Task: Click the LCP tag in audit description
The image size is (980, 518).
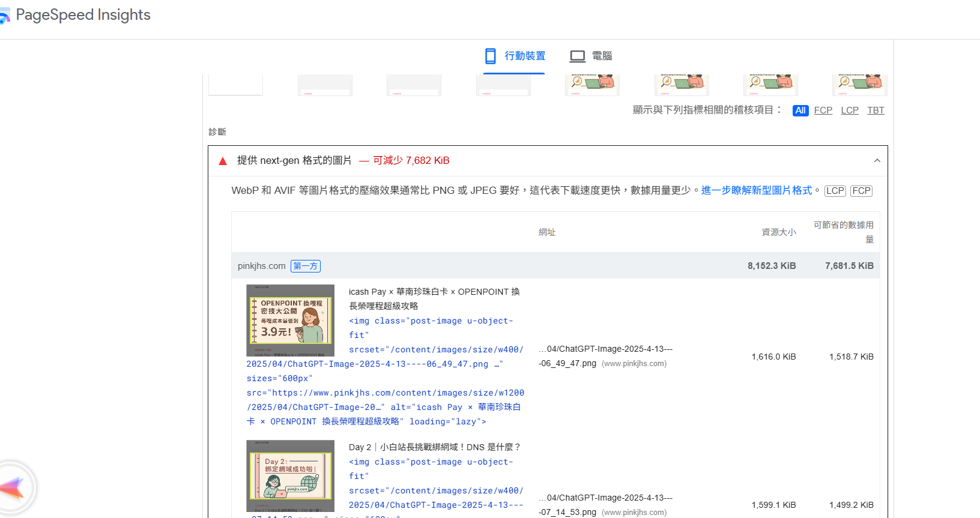Action: (x=835, y=191)
